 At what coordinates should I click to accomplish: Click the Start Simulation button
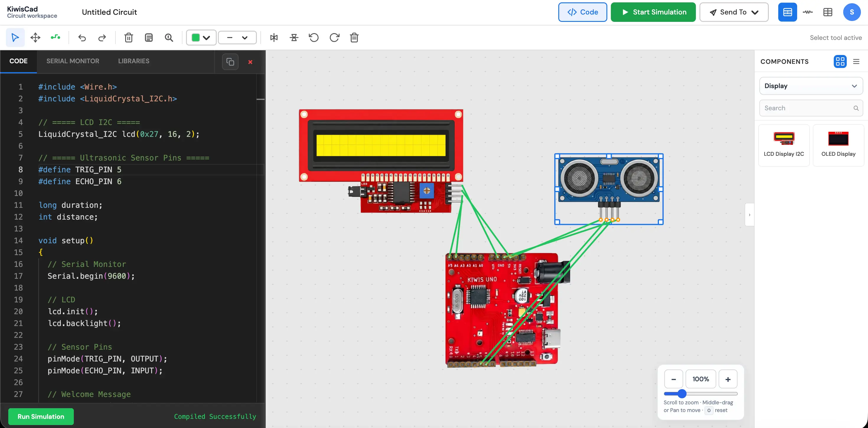point(653,12)
